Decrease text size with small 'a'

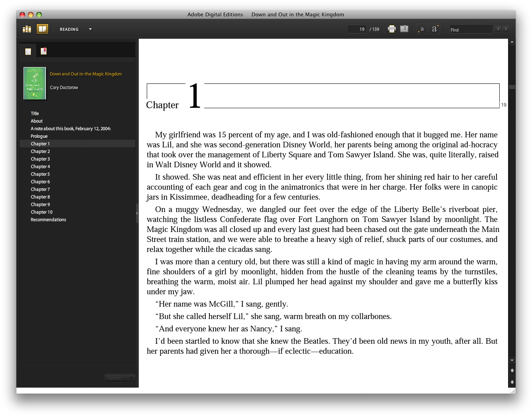pyautogui.click(x=422, y=29)
